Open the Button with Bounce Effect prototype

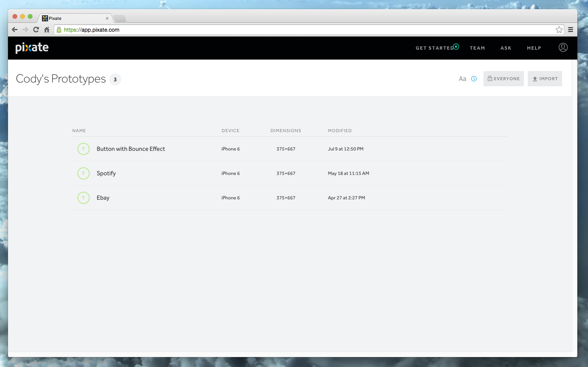[x=130, y=149]
